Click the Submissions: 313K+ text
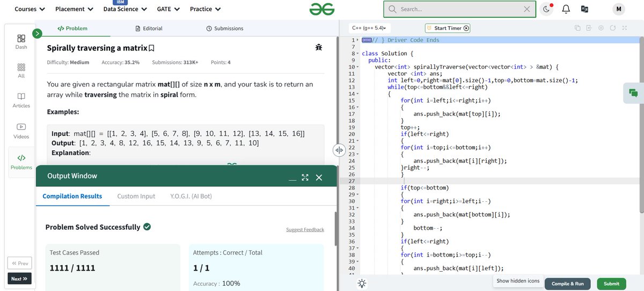Image resolution: width=644 pixels, height=291 pixels. pyautogui.click(x=175, y=62)
